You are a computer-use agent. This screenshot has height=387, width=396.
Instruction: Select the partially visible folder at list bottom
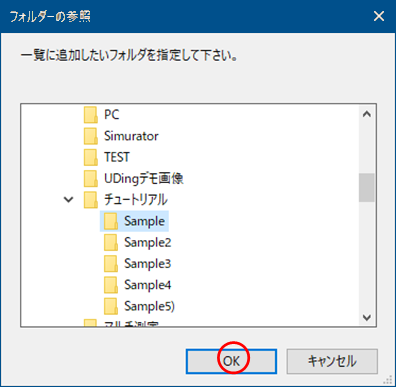121,323
